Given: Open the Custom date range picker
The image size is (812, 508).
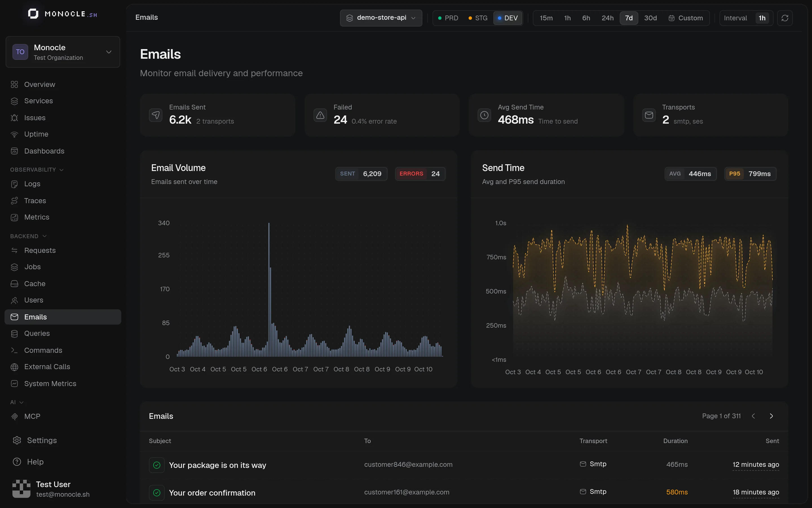Looking at the screenshot, I should [x=685, y=18].
